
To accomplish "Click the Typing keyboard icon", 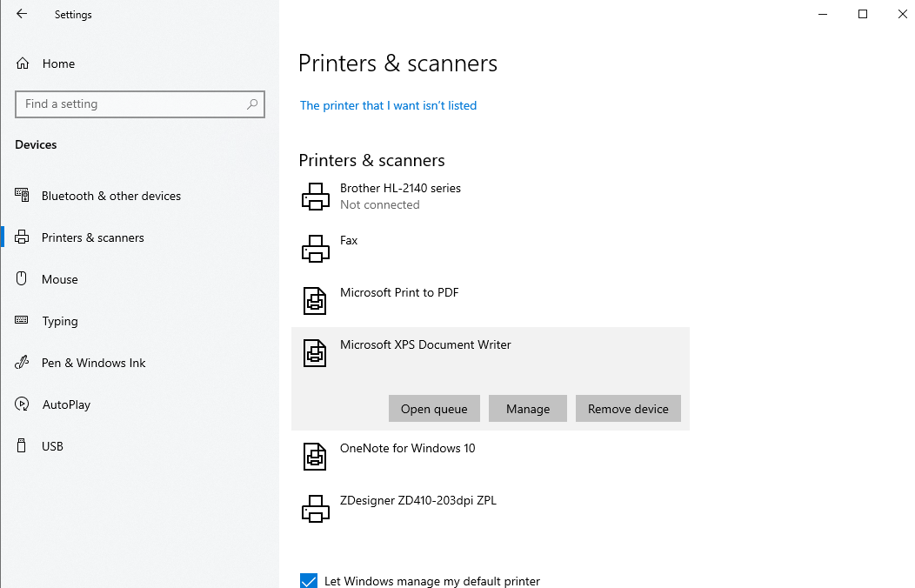I will (22, 320).
